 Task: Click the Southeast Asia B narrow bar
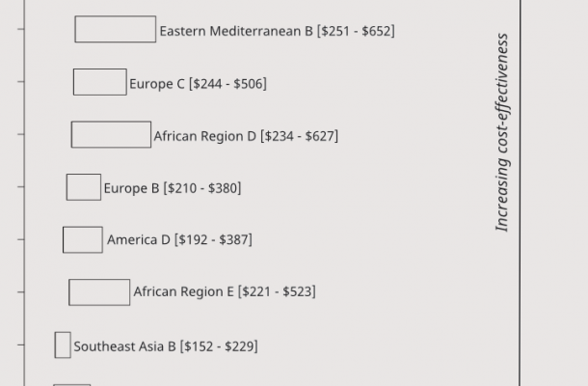pos(63,345)
